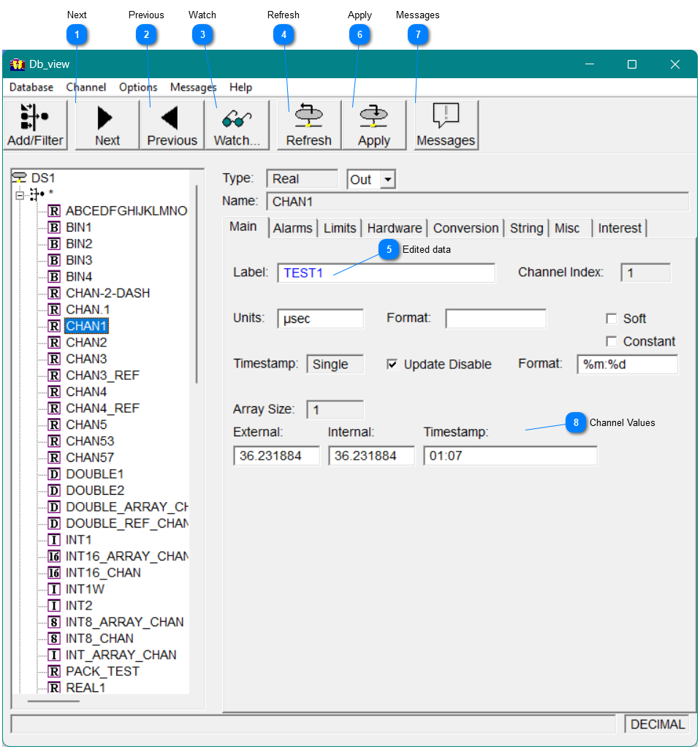Click the Label input field

pyautogui.click(x=386, y=273)
